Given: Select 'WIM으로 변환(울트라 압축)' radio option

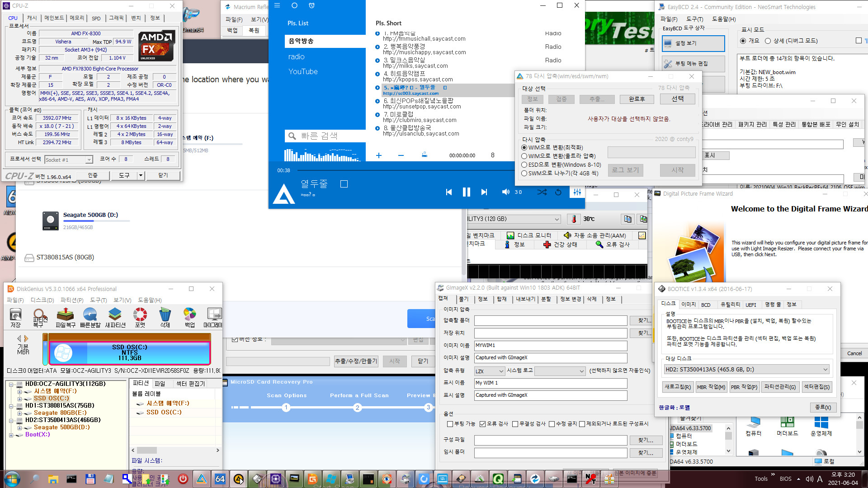Looking at the screenshot, I should click(x=559, y=156).
